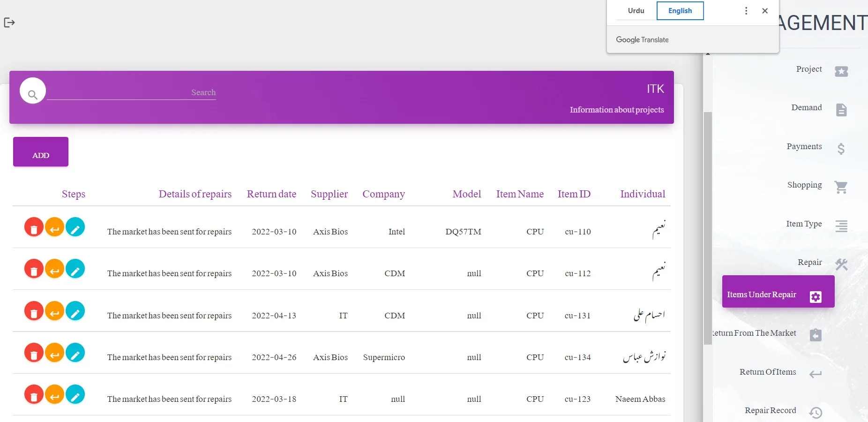Go to Repair Record page

pyautogui.click(x=770, y=411)
